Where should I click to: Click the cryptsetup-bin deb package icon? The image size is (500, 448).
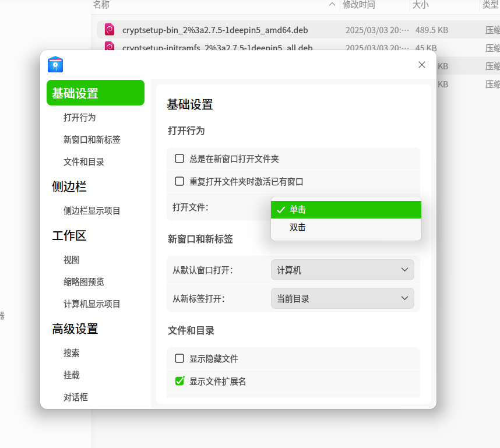pyautogui.click(x=110, y=30)
